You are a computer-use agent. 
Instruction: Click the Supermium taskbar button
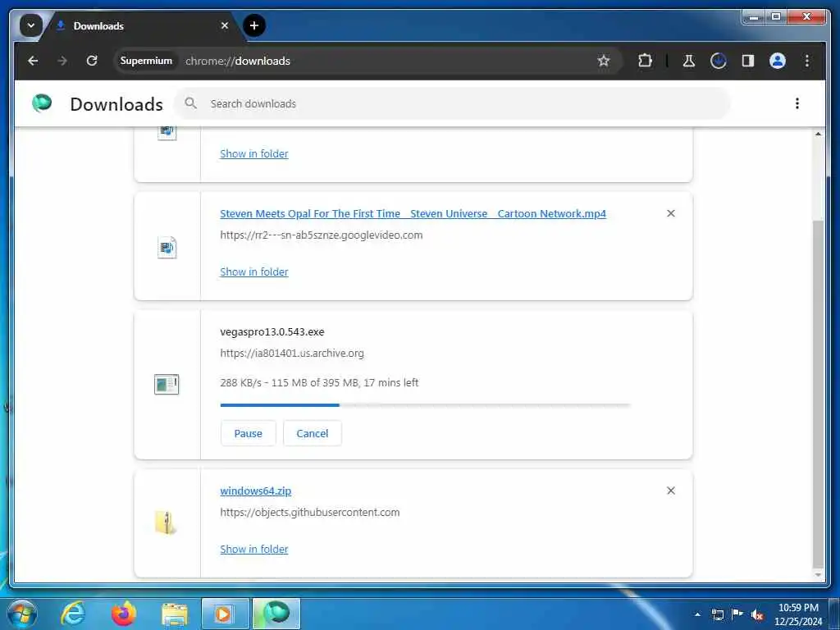(x=276, y=614)
